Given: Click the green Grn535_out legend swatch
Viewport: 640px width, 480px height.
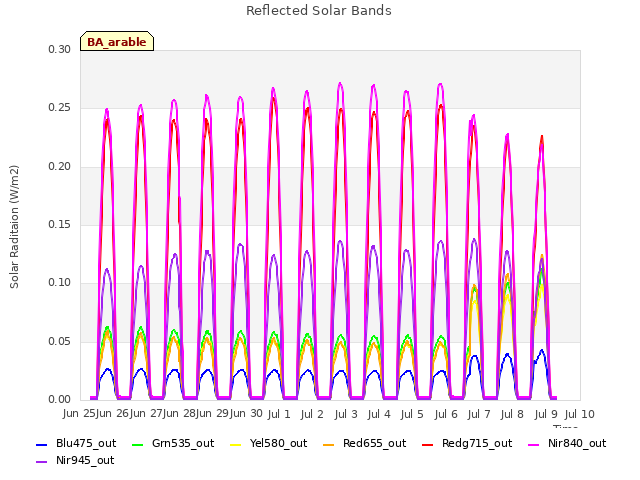Looking at the screenshot, I should (138, 444).
